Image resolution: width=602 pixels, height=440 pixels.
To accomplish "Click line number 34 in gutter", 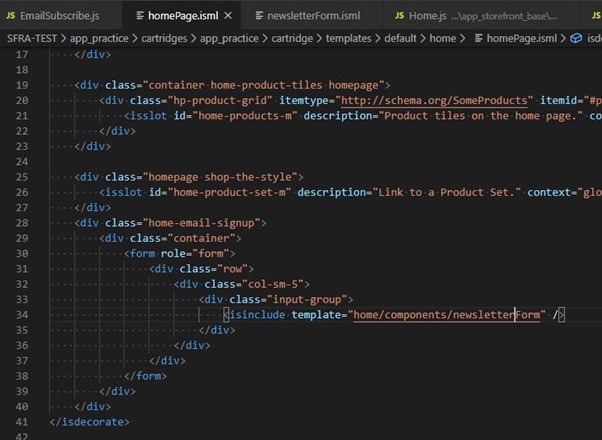I will [22, 315].
